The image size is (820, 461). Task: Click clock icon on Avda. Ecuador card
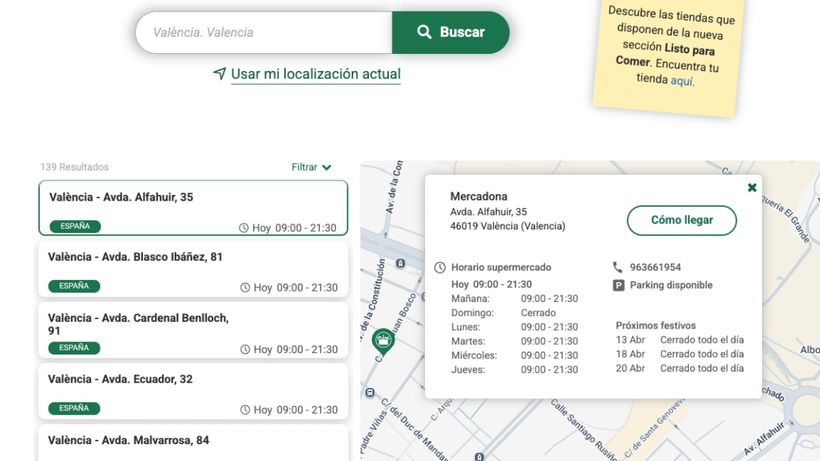tap(245, 410)
